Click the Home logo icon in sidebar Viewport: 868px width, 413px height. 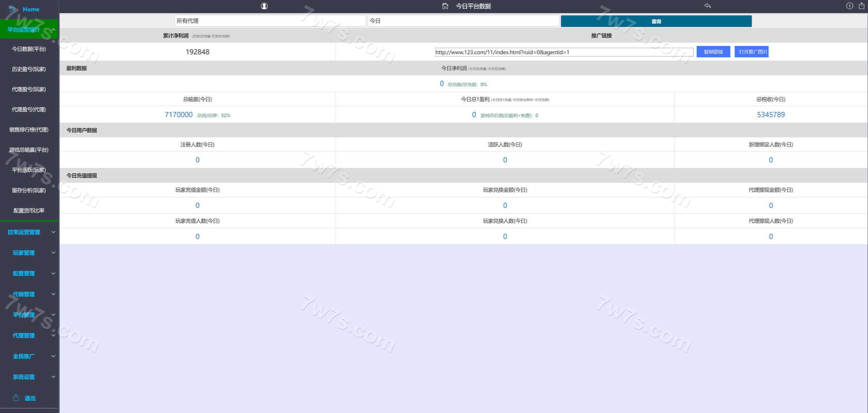point(13,9)
